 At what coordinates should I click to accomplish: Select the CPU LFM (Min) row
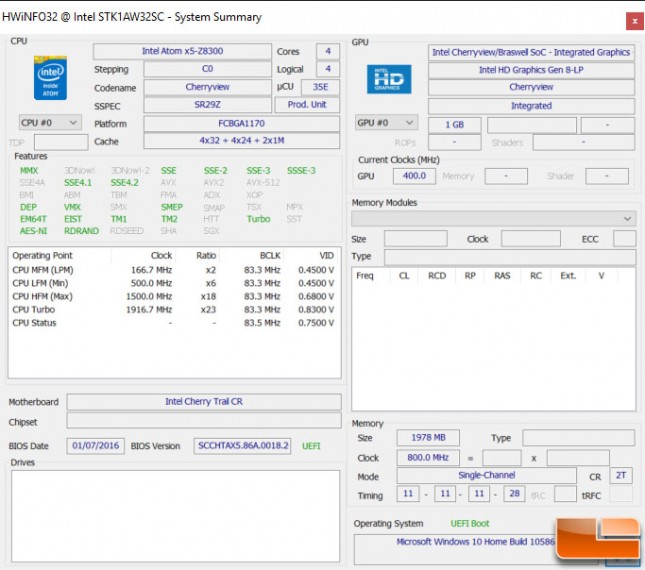pos(173,283)
